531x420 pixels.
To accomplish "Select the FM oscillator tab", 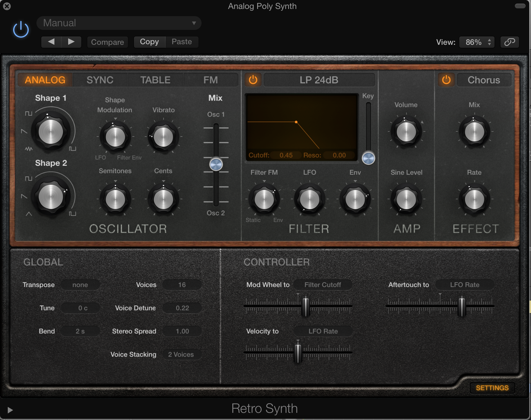I will click(210, 80).
